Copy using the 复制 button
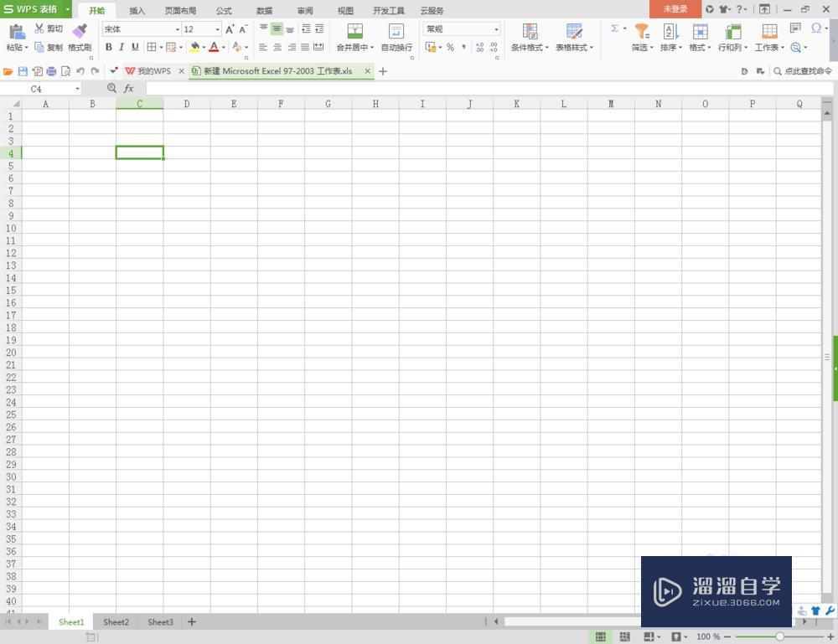 49,48
